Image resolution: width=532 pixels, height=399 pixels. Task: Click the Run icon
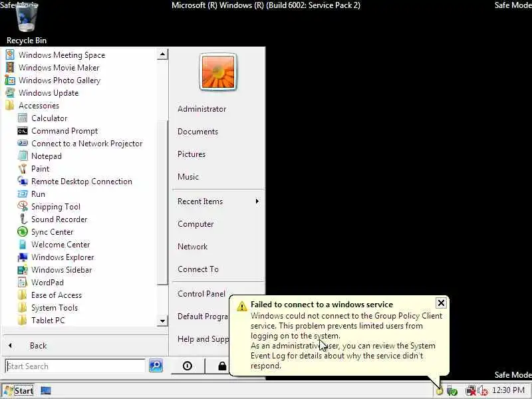[x=23, y=194]
